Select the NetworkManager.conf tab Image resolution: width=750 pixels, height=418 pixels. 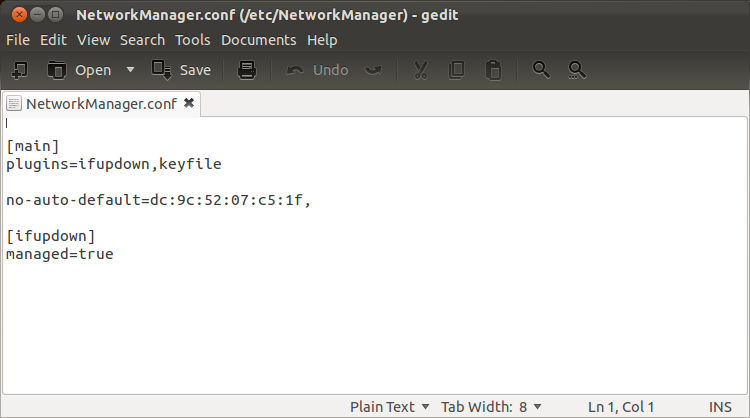[101, 104]
